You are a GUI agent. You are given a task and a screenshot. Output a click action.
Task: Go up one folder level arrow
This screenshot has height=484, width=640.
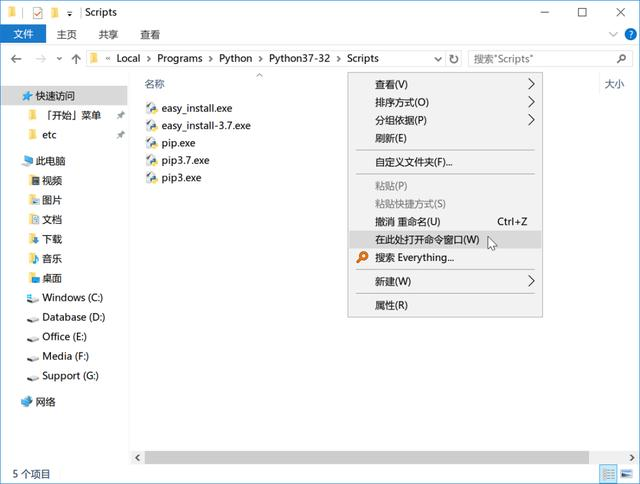(76, 59)
